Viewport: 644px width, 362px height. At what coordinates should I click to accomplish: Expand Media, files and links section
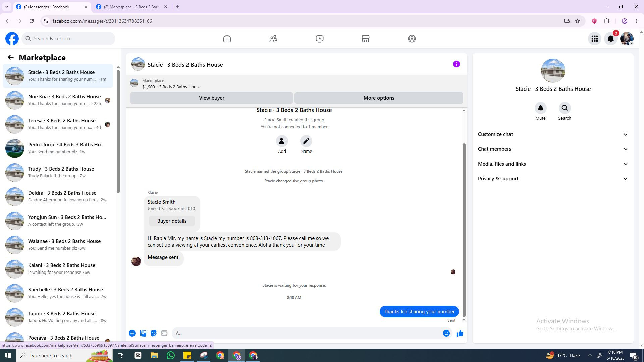point(553,164)
